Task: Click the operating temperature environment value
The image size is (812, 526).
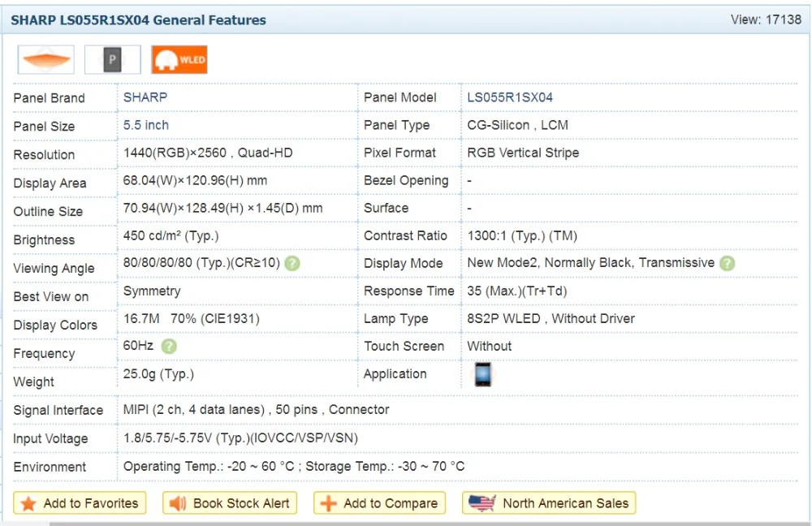Action: [294, 466]
